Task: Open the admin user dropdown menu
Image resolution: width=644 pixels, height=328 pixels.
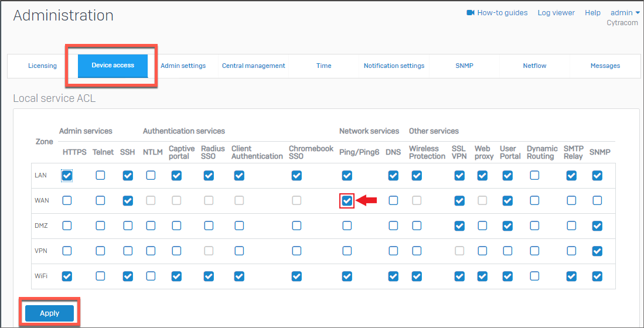Action: click(625, 13)
